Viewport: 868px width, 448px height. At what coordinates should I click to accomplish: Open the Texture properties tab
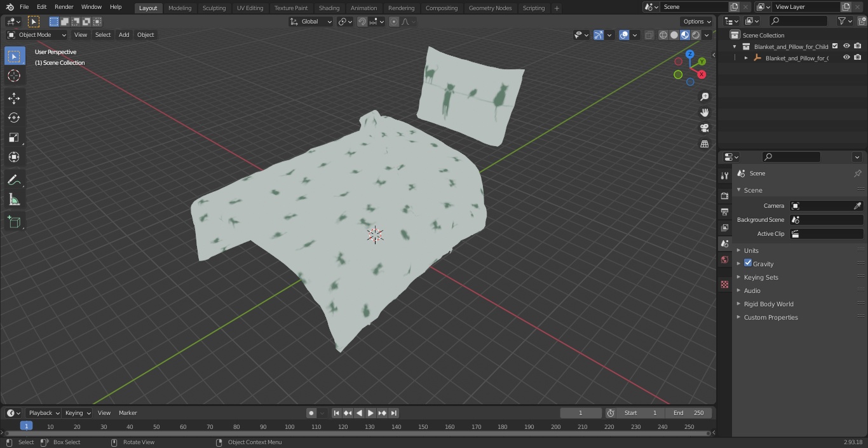(x=724, y=284)
